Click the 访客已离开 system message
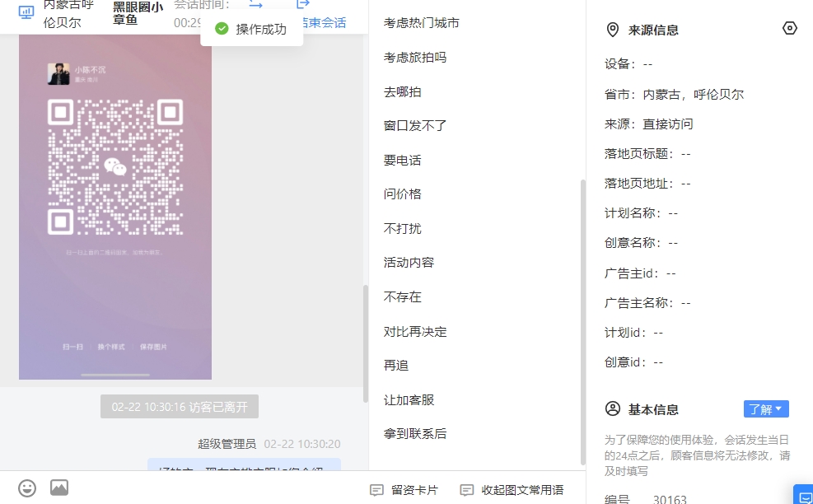The image size is (813, 504). [x=180, y=407]
